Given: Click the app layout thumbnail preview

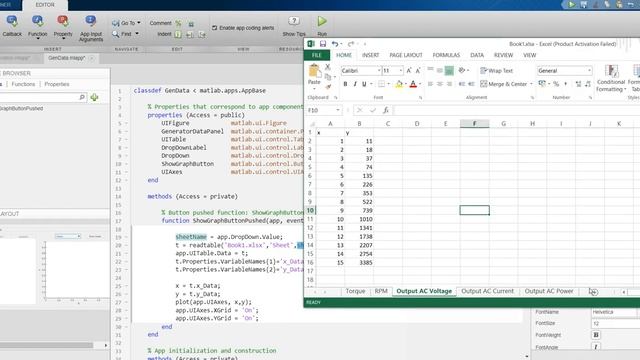Looking at the screenshot, I should tap(54, 268).
